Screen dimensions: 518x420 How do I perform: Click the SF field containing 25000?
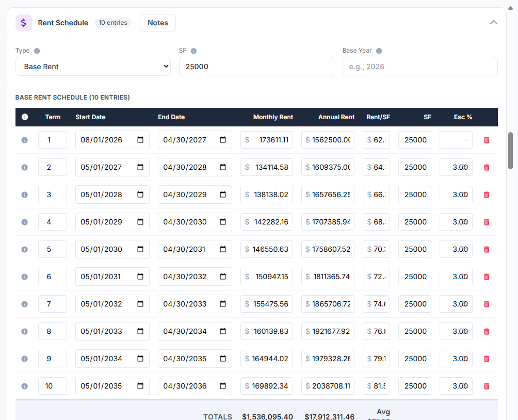pos(256,67)
